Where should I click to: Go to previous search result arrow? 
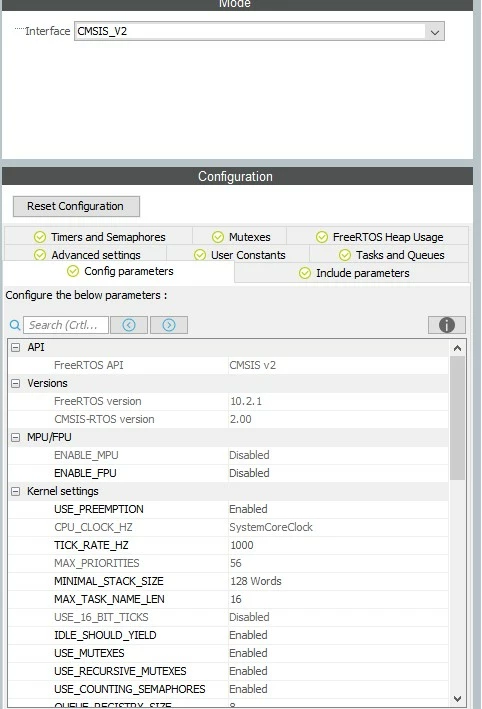coord(129,325)
